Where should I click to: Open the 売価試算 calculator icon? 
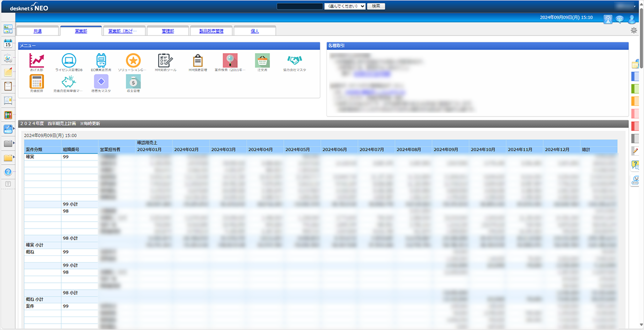[x=37, y=82]
